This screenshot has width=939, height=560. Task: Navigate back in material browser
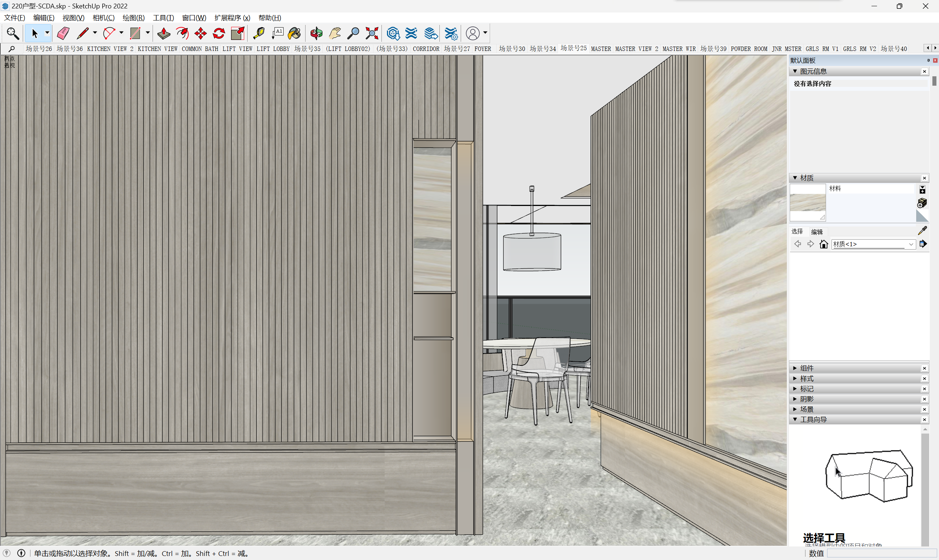(798, 244)
